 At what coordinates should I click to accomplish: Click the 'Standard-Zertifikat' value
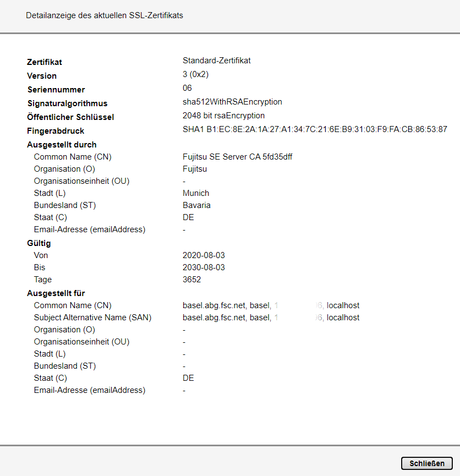coord(216,61)
